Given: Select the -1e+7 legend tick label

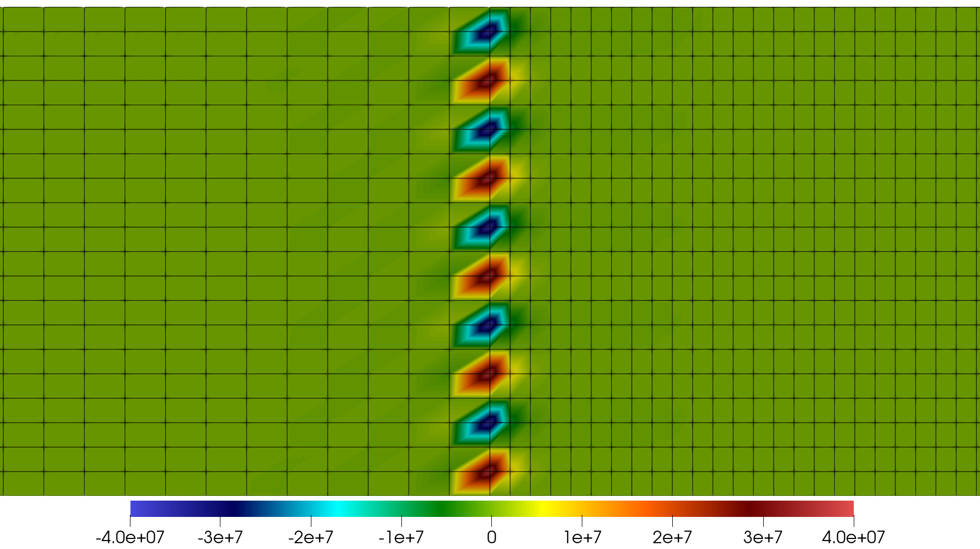Looking at the screenshot, I should coord(401,537).
